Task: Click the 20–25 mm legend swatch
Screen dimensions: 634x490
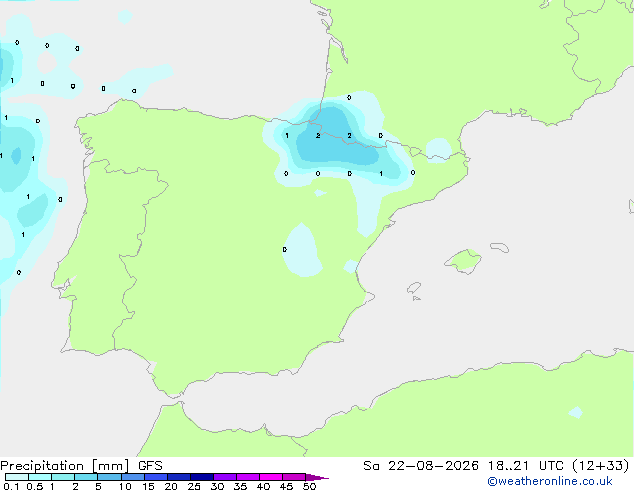Action: pos(178,477)
